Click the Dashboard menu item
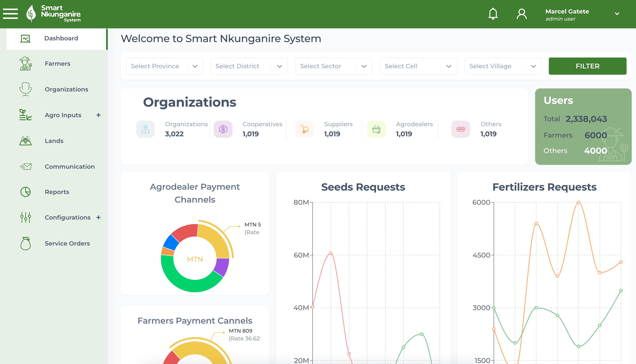The height and width of the screenshot is (364, 636). 61,38
